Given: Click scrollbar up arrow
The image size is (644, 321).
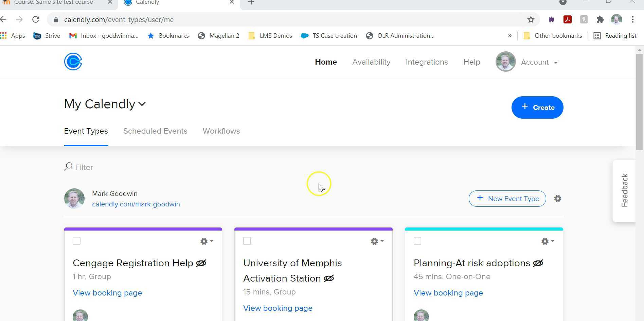Looking at the screenshot, I should pyautogui.click(x=640, y=50).
